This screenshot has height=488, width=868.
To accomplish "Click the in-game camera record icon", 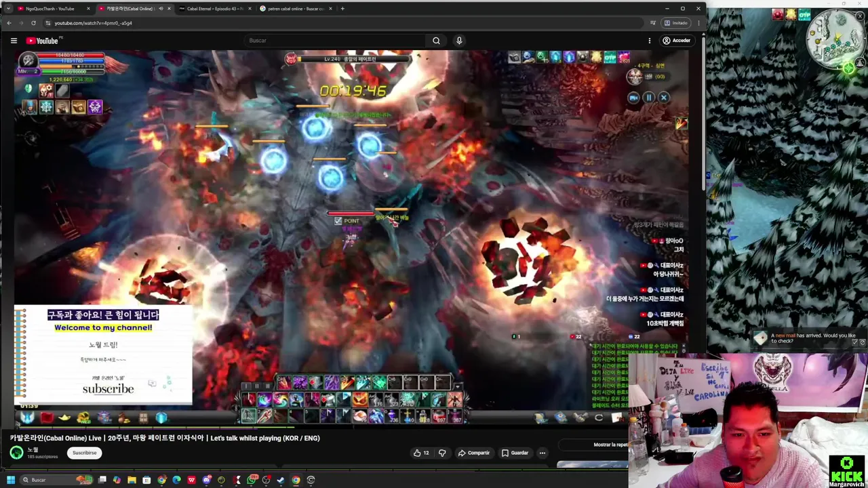I will [x=633, y=98].
